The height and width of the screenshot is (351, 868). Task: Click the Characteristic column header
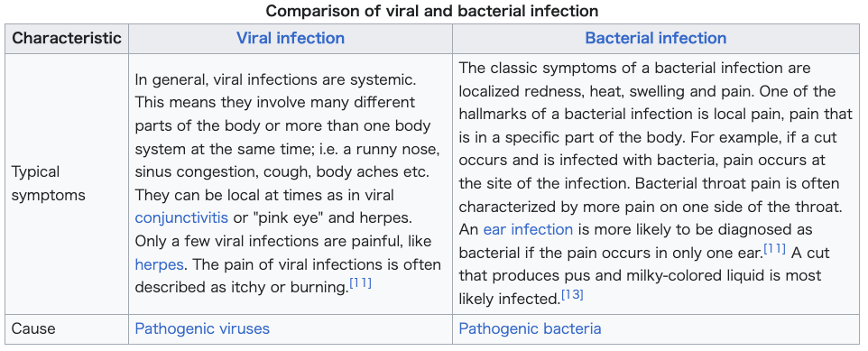(x=67, y=38)
